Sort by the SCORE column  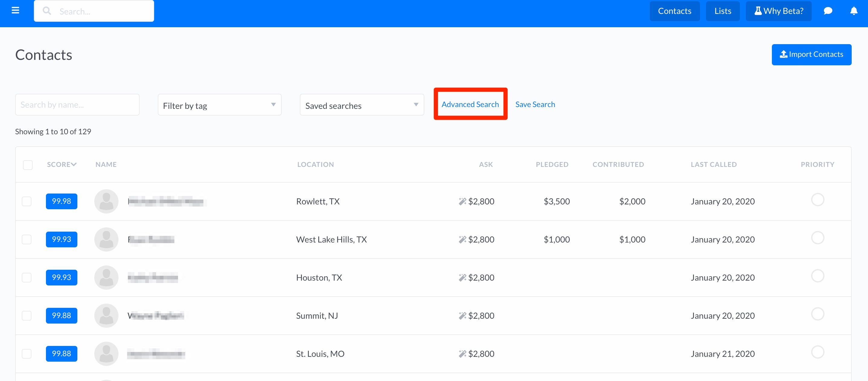pos(62,164)
